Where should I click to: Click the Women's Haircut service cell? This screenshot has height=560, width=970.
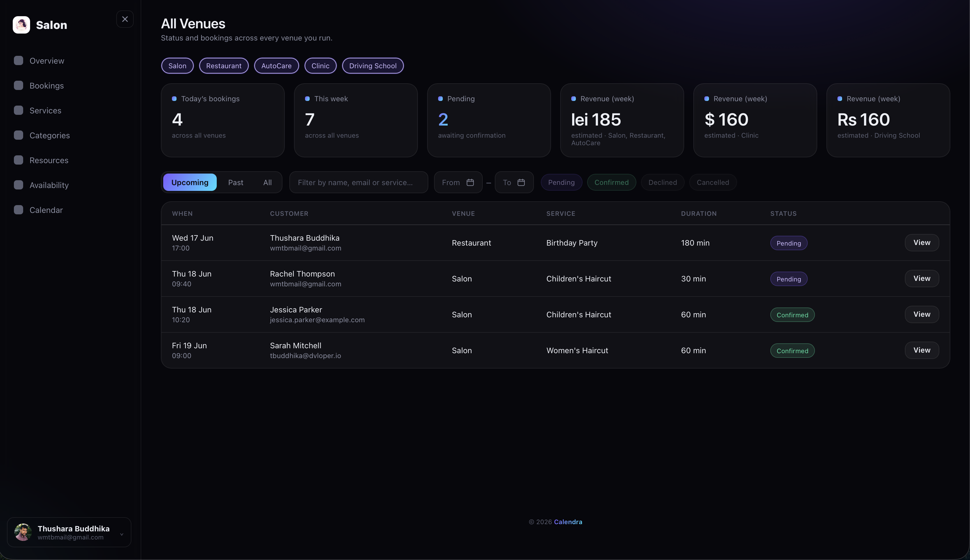tap(577, 350)
